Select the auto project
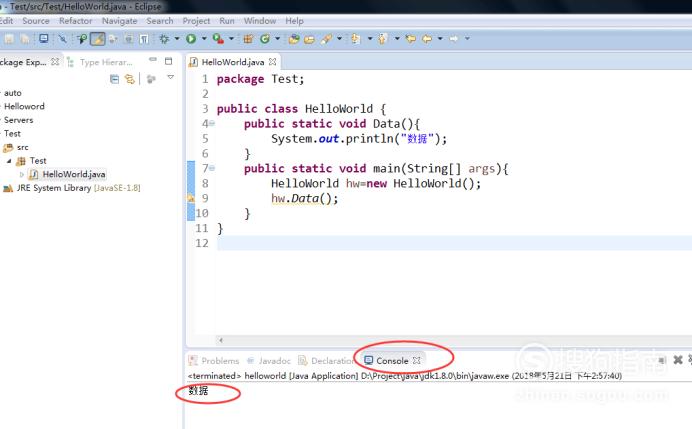The image size is (692, 429). 13,93
